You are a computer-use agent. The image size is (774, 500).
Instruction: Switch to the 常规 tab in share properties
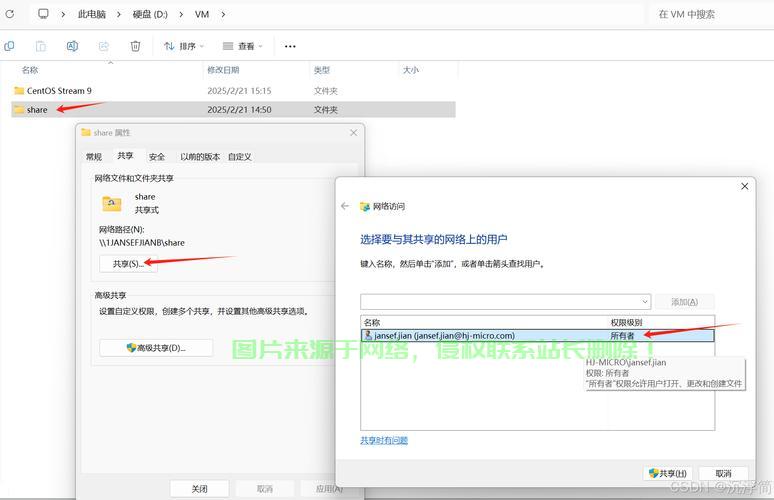94,156
